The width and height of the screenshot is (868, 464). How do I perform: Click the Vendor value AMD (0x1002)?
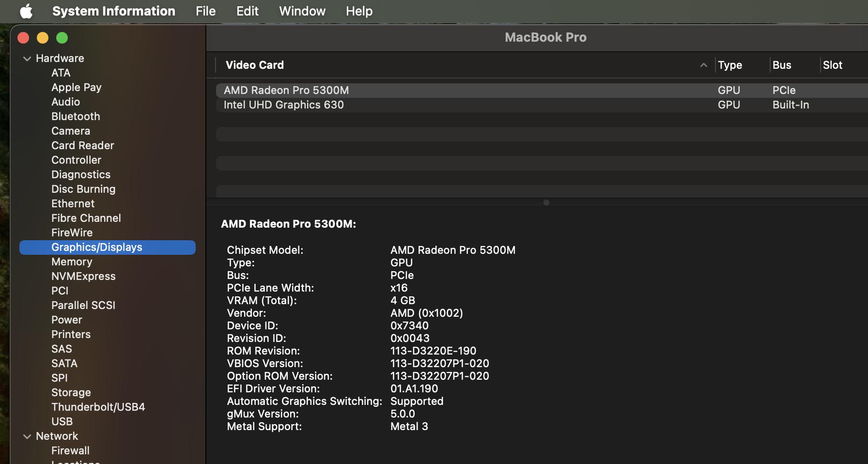click(427, 313)
